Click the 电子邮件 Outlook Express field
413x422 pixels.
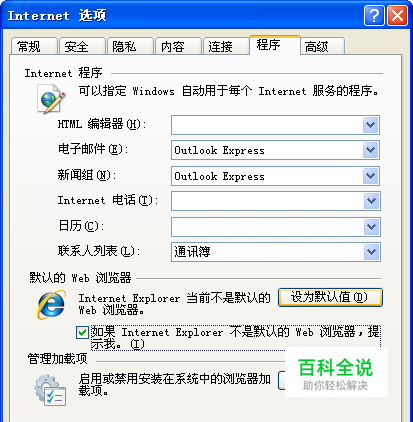click(x=275, y=150)
